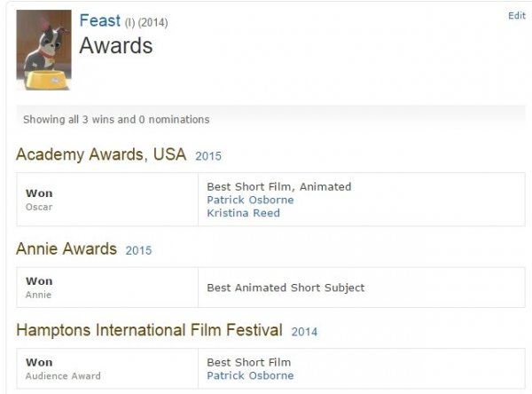This screenshot has height=394, width=532.
Task: Click the Edit link
Action: pos(515,16)
